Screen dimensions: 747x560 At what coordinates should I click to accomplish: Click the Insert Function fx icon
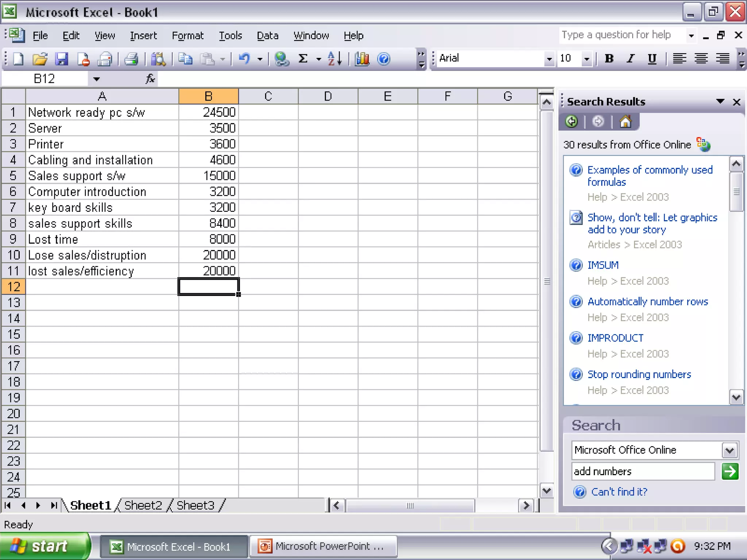pyautogui.click(x=150, y=79)
